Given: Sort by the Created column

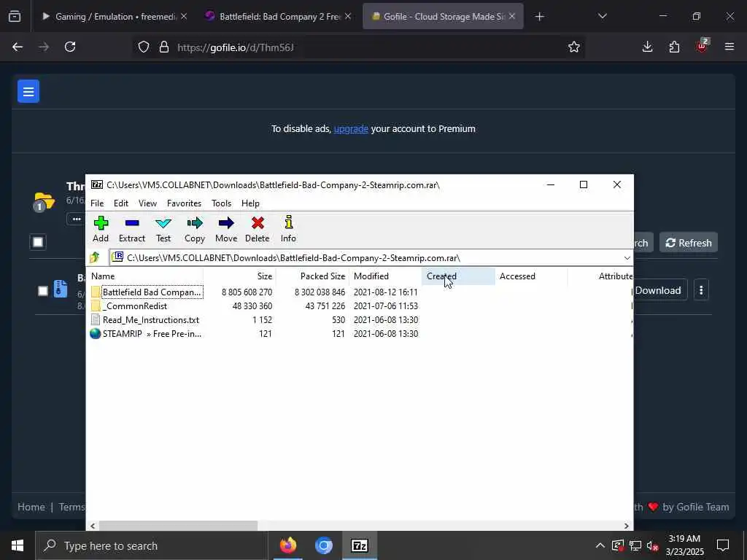Looking at the screenshot, I should click(x=458, y=276).
